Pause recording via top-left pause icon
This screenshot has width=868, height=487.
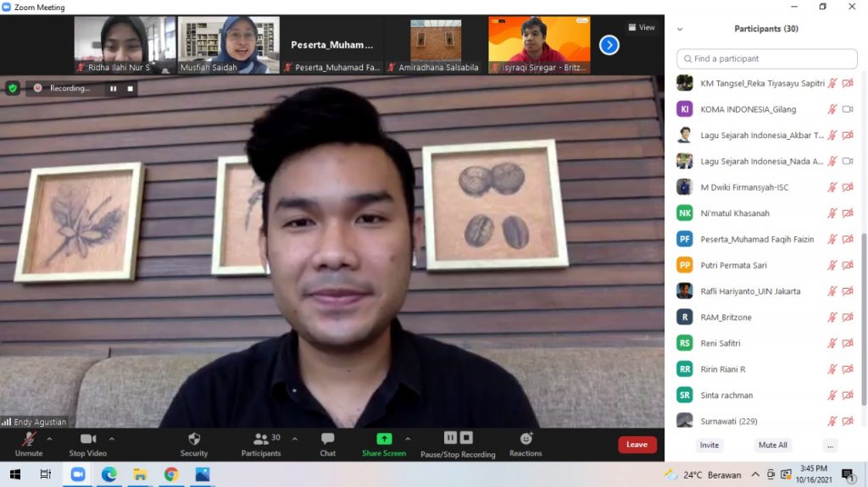tap(113, 88)
